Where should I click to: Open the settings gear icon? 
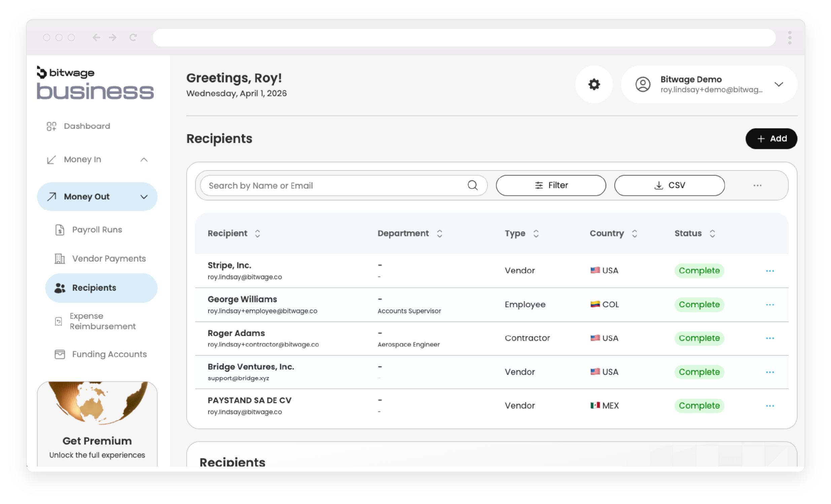(594, 84)
